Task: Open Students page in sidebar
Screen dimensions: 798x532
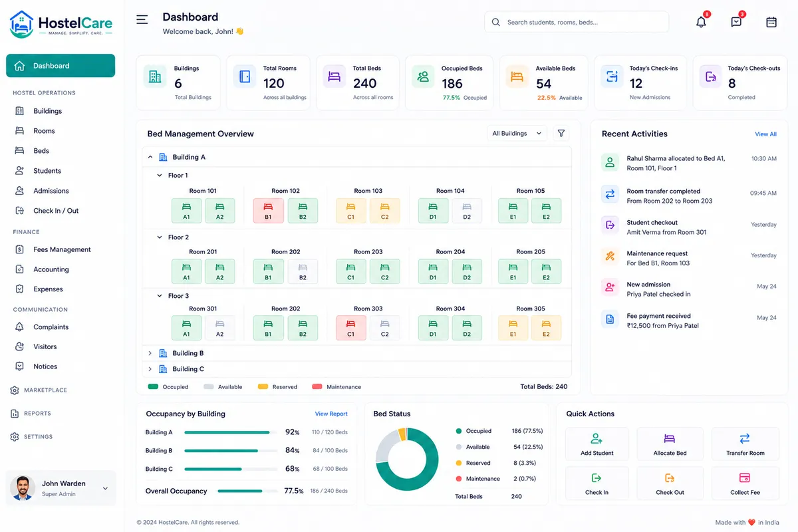Action: click(47, 171)
